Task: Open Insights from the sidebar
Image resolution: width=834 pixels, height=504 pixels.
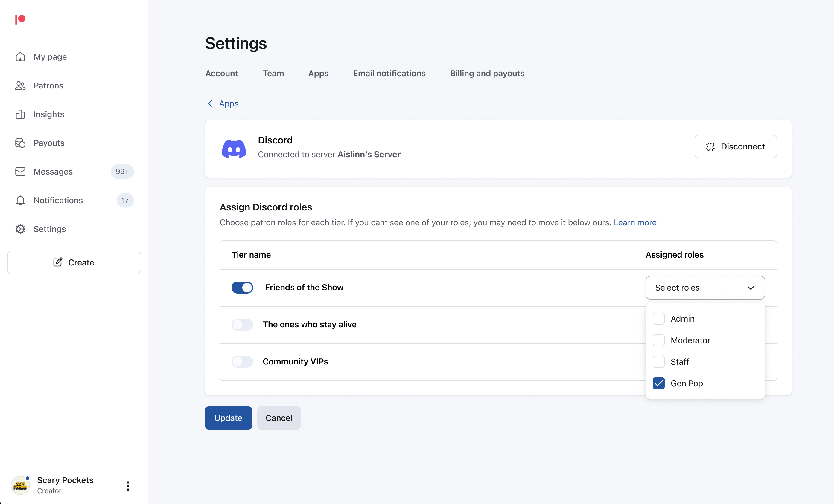Action: pos(49,114)
